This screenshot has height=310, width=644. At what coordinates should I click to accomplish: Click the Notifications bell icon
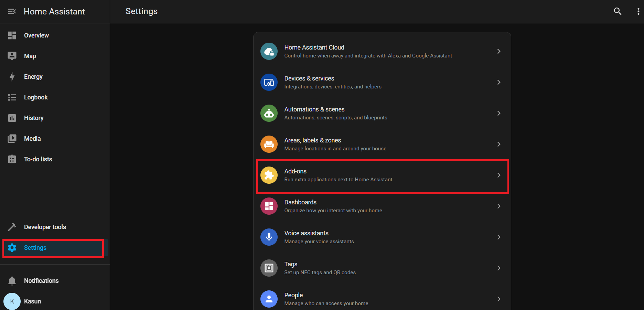tap(12, 281)
